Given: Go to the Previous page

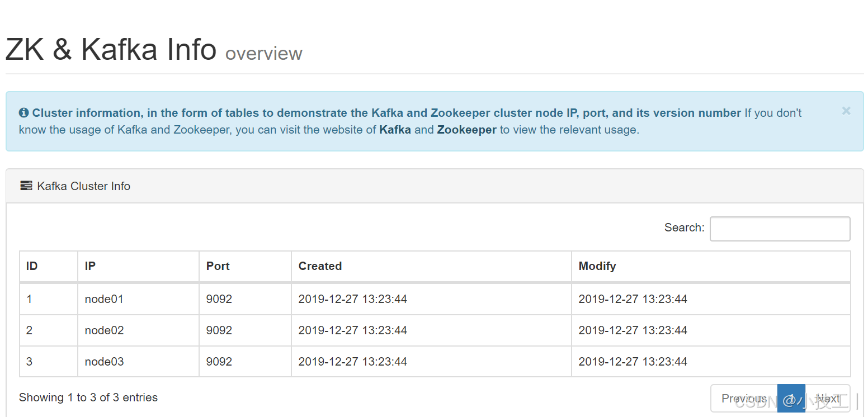Looking at the screenshot, I should pyautogui.click(x=744, y=399).
